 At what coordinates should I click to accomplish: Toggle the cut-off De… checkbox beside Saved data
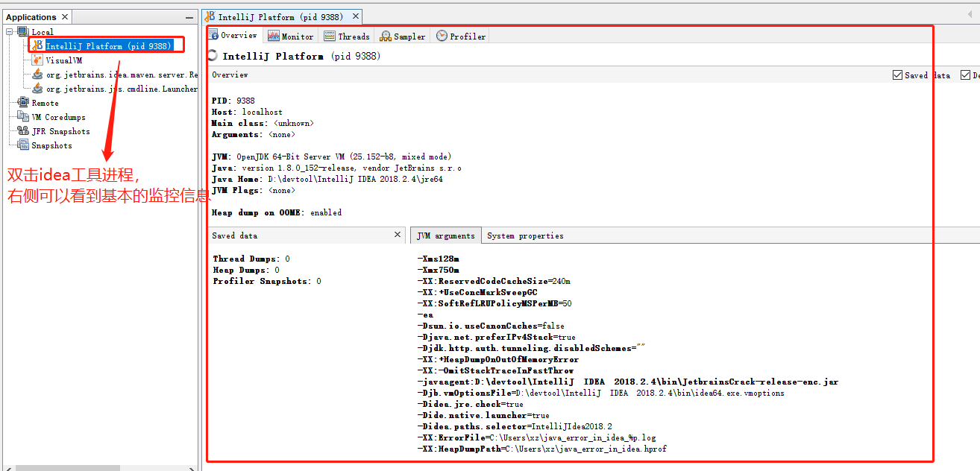click(965, 75)
